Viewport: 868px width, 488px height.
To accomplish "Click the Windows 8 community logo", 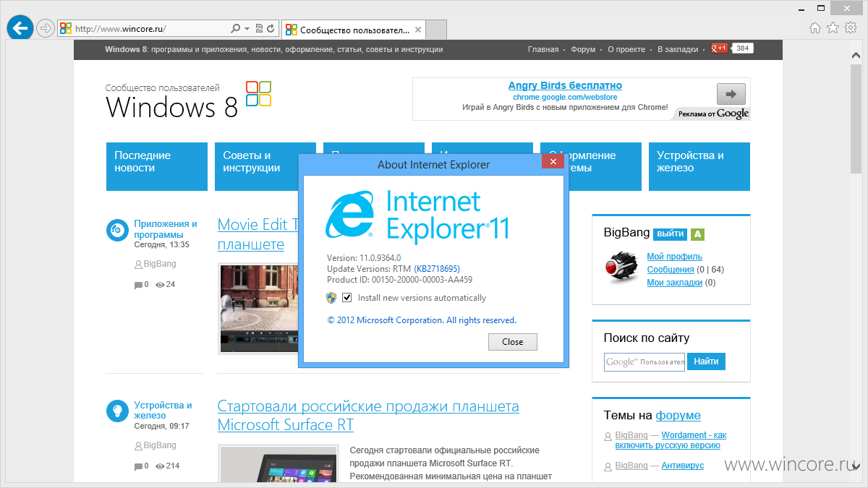I will pos(189,100).
